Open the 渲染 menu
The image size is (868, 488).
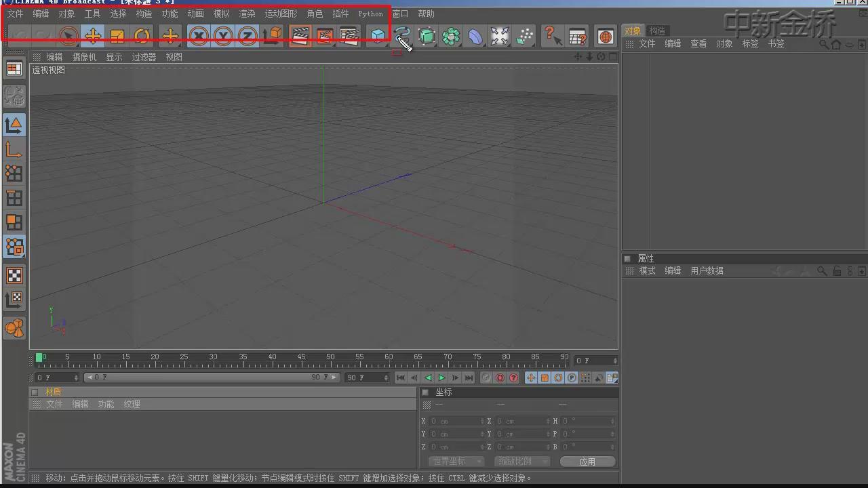pos(247,14)
